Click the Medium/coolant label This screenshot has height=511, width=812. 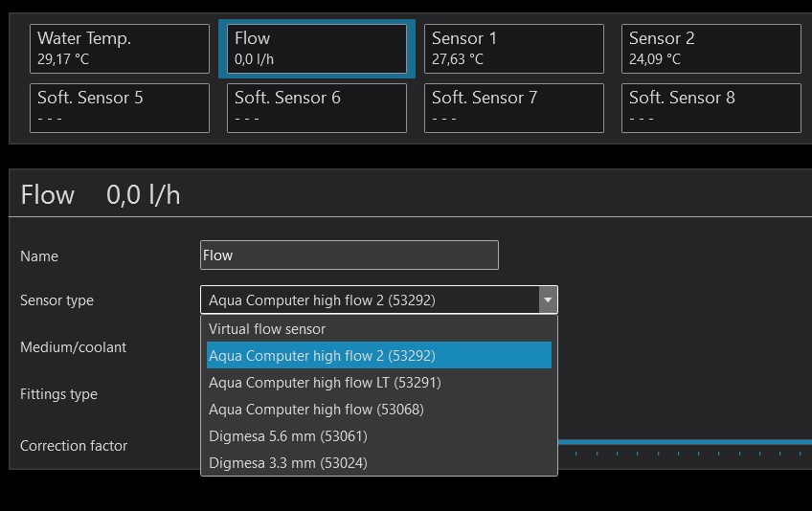pos(73,347)
